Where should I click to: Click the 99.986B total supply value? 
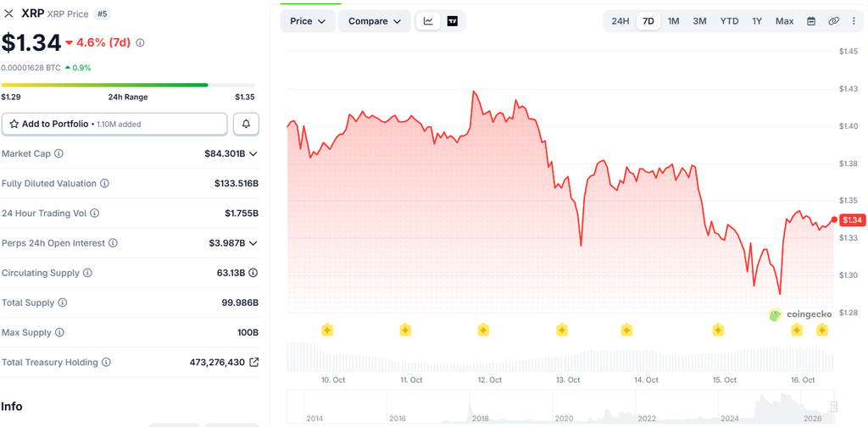pos(240,302)
